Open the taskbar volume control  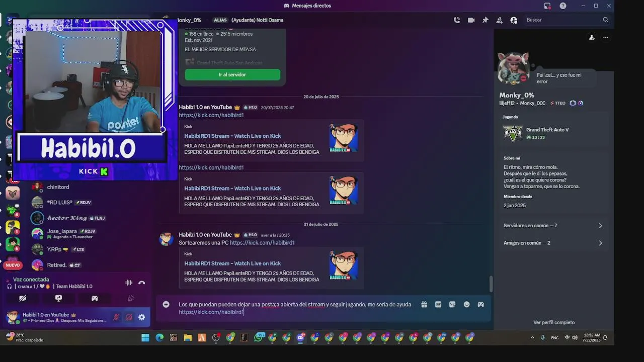(575, 338)
